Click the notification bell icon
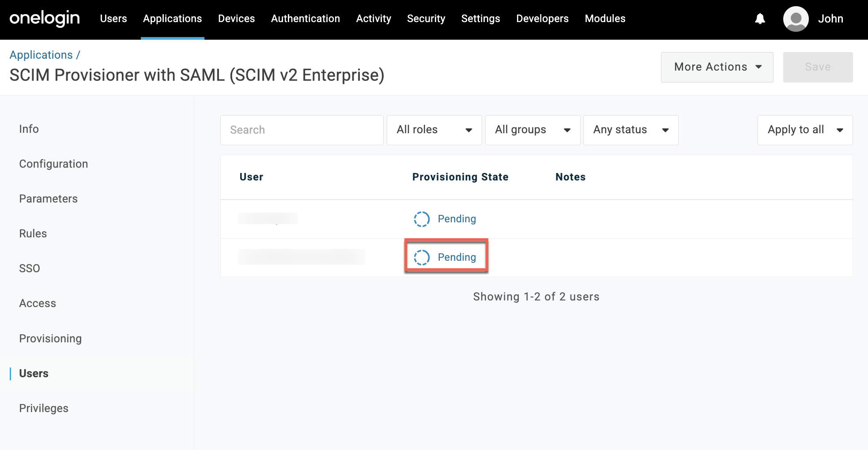The width and height of the screenshot is (868, 450). (760, 19)
